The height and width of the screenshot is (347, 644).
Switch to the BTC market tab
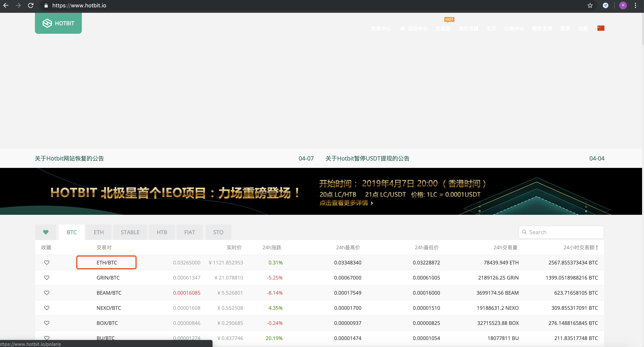click(x=72, y=232)
